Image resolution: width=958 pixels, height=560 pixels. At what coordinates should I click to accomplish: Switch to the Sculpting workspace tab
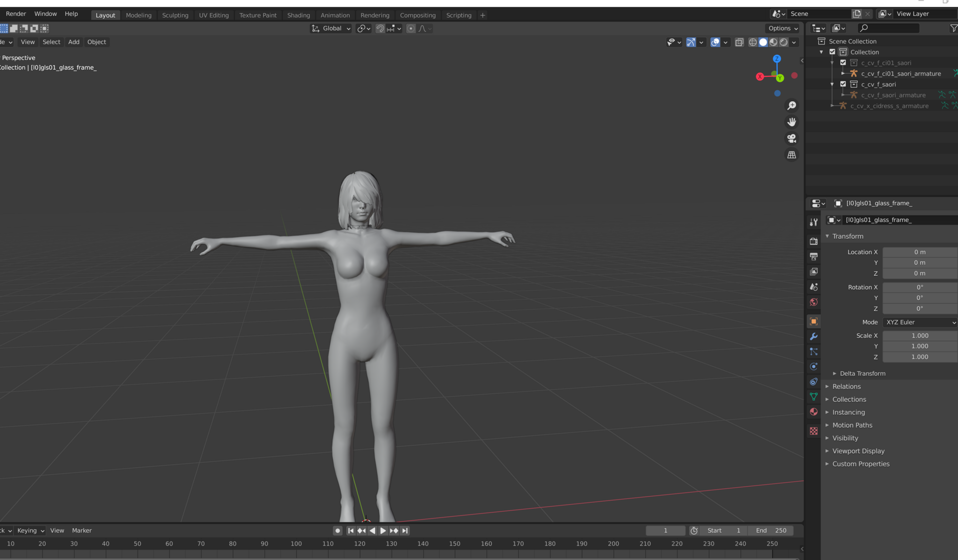tap(175, 15)
